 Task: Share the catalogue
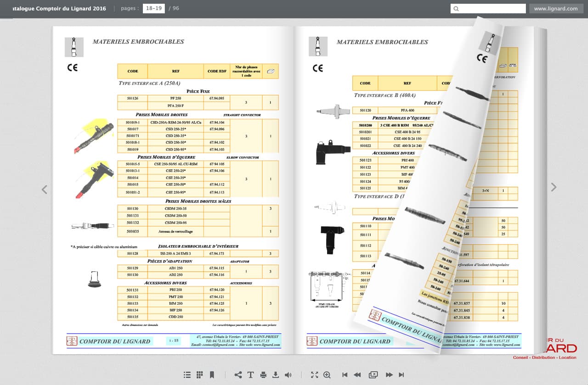click(238, 375)
